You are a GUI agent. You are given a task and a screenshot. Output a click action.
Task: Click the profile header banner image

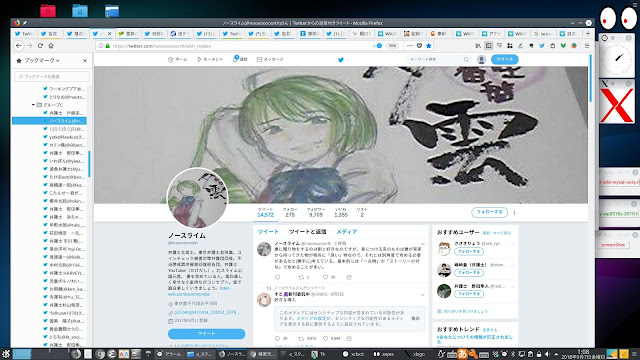[x=341, y=135]
